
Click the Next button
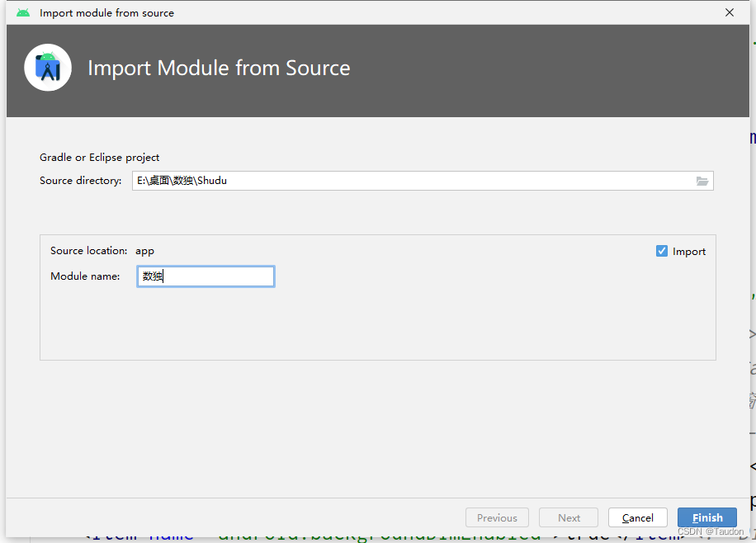click(568, 517)
